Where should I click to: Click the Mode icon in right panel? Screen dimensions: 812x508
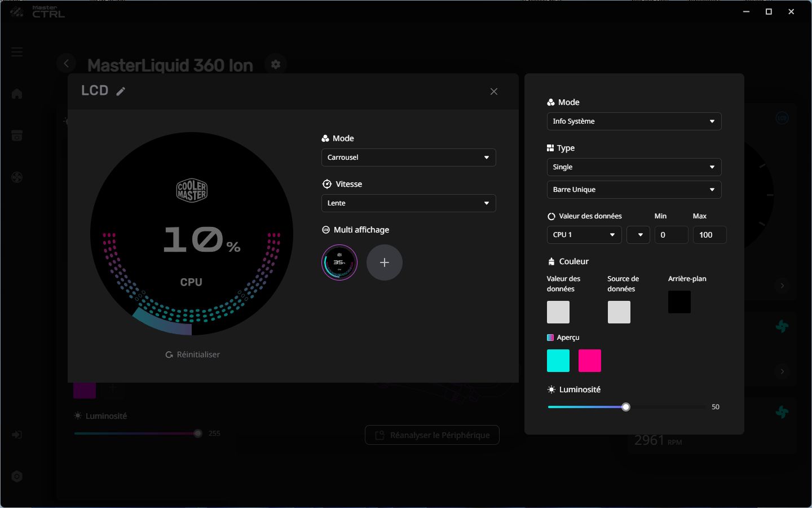coord(551,102)
